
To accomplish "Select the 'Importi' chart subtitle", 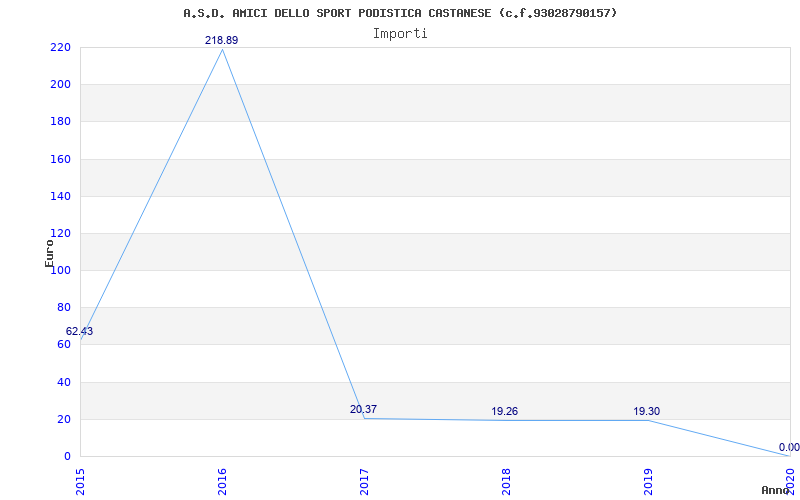I will (x=400, y=34).
